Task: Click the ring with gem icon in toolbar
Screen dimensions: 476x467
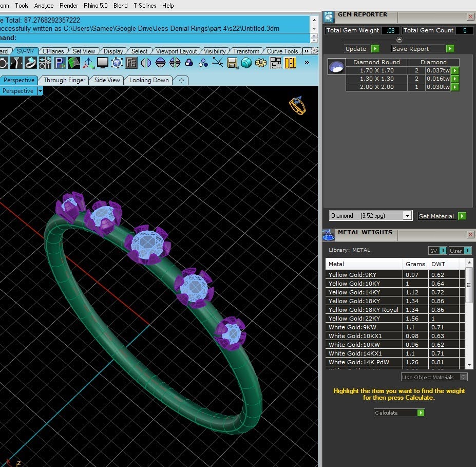Action: [31, 63]
